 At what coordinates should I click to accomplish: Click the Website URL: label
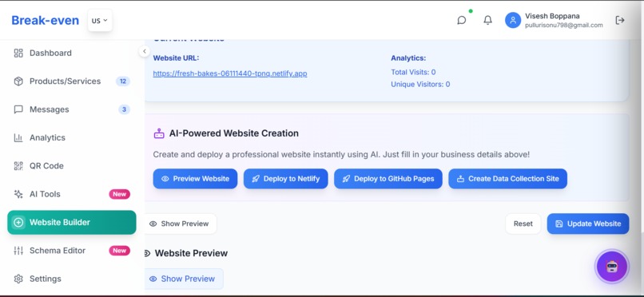(x=176, y=58)
